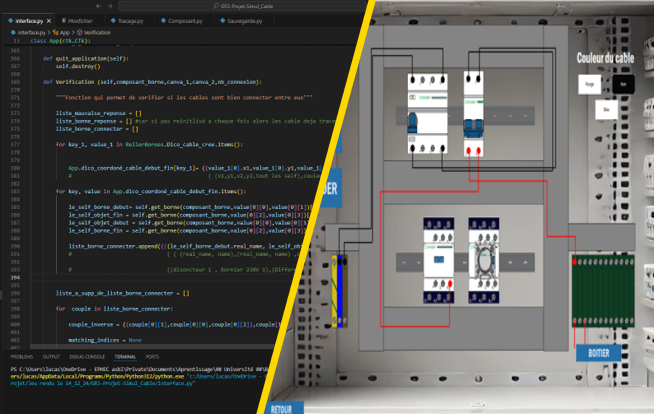Choose the black cable color swatch
This screenshot has height=414, width=654.
(x=624, y=85)
